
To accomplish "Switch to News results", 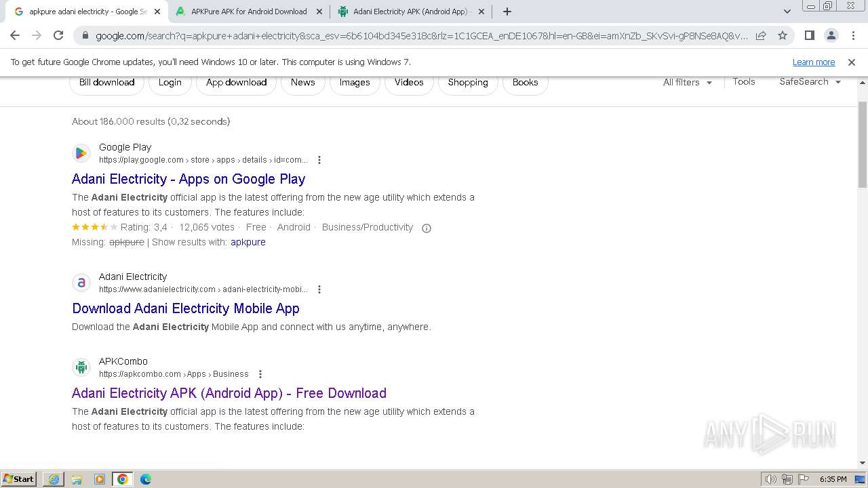I will click(x=302, y=83).
